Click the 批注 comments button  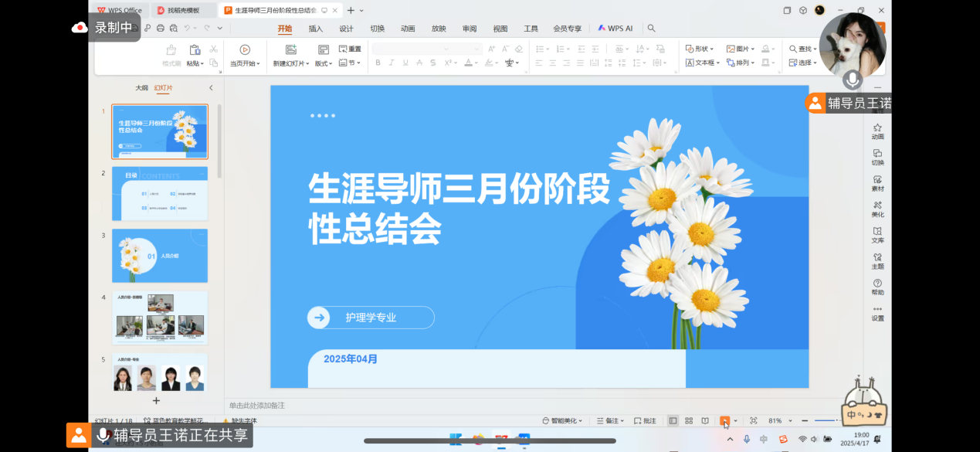[646, 421]
